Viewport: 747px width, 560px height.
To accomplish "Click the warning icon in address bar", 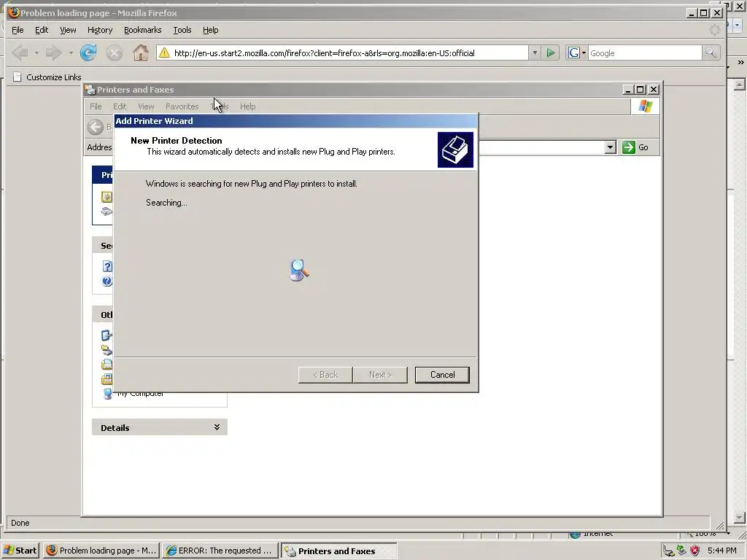I will coord(164,52).
